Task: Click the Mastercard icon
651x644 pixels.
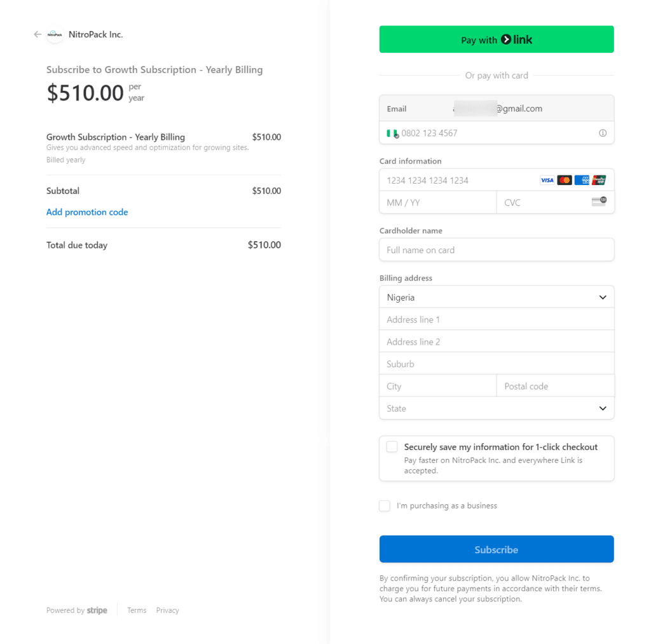Action: pos(564,180)
